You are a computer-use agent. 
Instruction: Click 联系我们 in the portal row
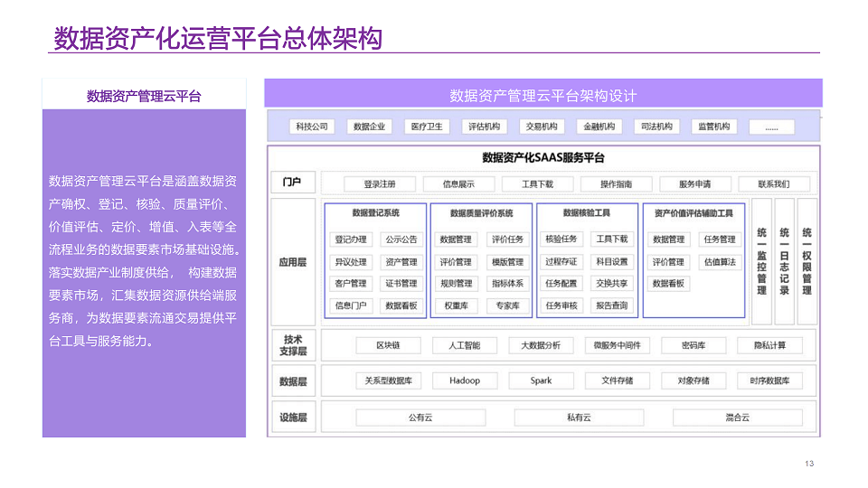click(773, 183)
